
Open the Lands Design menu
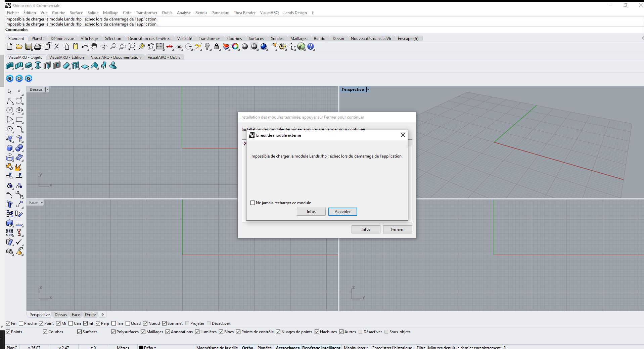[295, 13]
